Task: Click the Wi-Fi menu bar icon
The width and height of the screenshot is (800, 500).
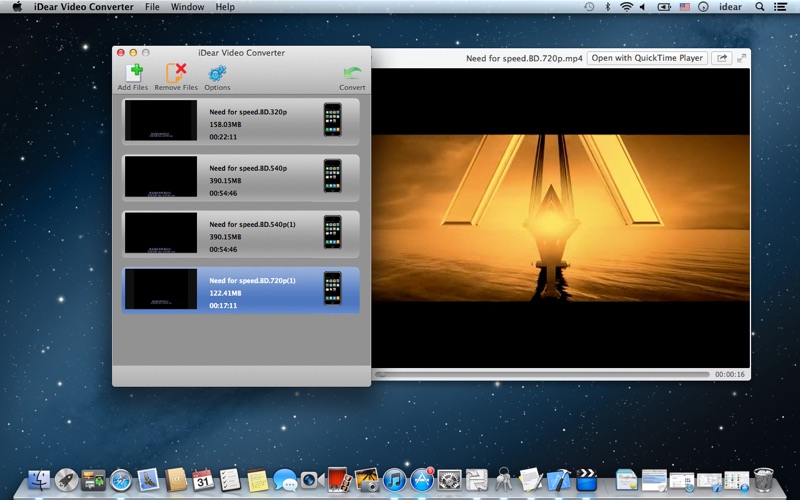Action: click(626, 7)
